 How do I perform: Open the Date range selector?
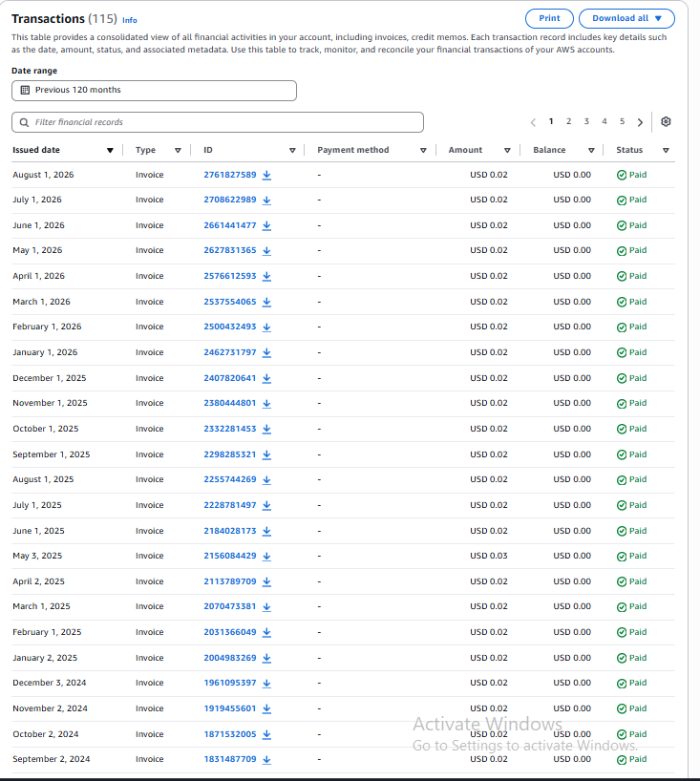click(154, 90)
